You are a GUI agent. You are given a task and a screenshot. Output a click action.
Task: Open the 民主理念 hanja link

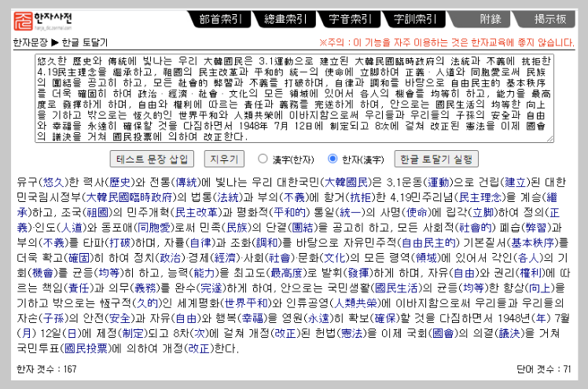pos(480,197)
